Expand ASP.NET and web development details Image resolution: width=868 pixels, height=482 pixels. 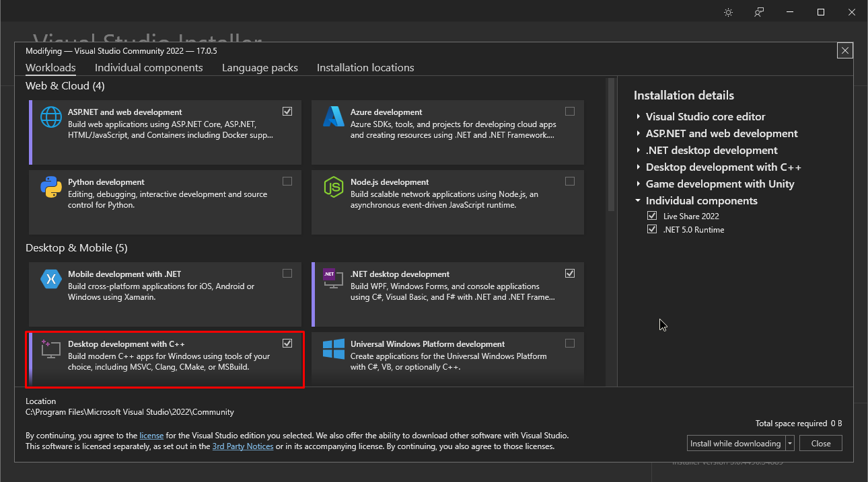pyautogui.click(x=638, y=134)
